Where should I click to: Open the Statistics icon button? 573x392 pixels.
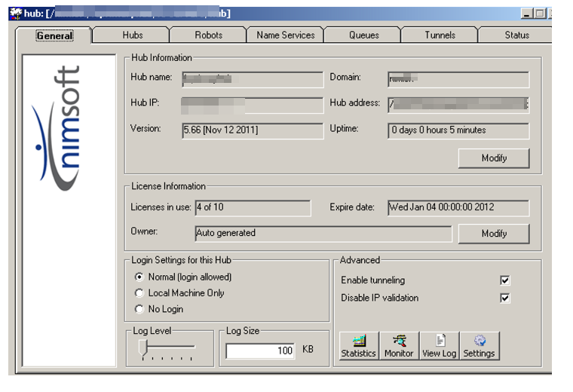pos(358,346)
